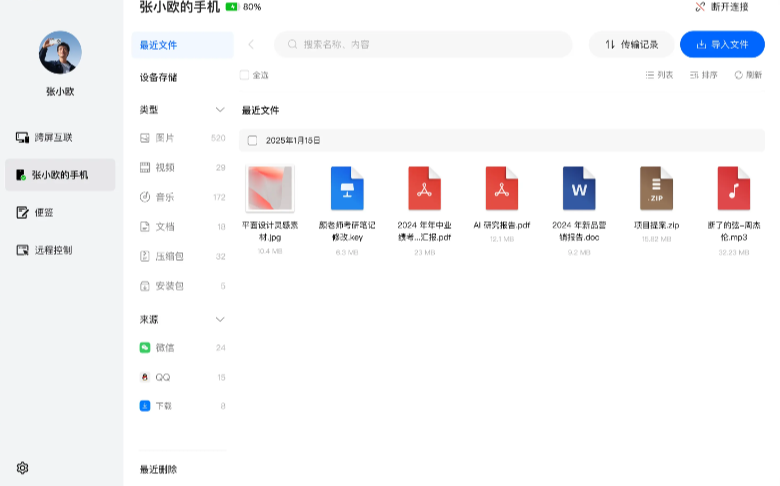Select 张小欧的手机 sidebar entry
The image size is (780, 486).
(x=60, y=175)
